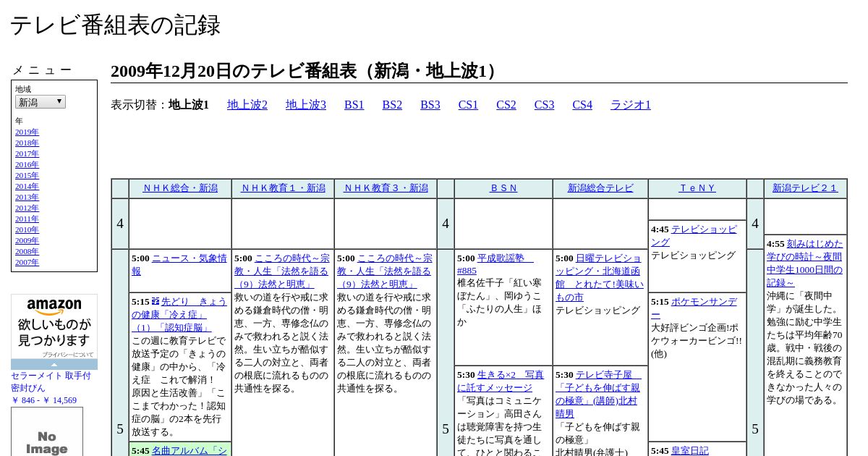The height and width of the screenshot is (456, 868).
Task: Click the セラーメイト 取手付 密封びん product link
Action: 51,382
